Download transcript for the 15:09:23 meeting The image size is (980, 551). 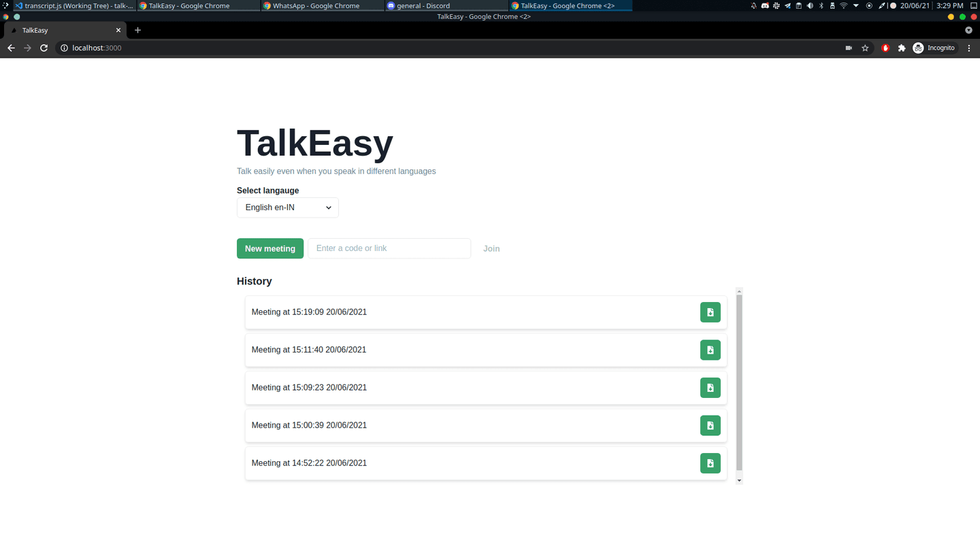(x=710, y=388)
